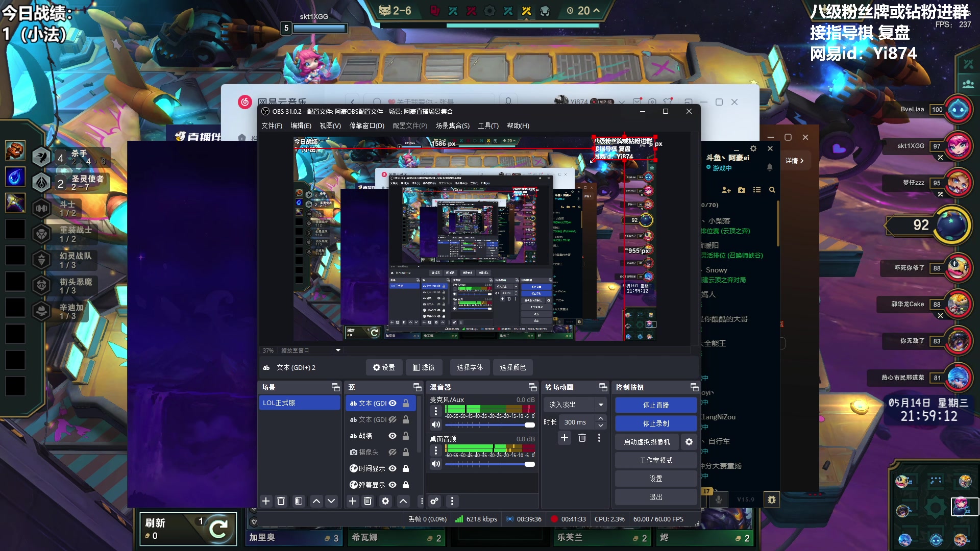
Task: Undock the 控制按钮 panel with float icon
Action: (x=694, y=387)
